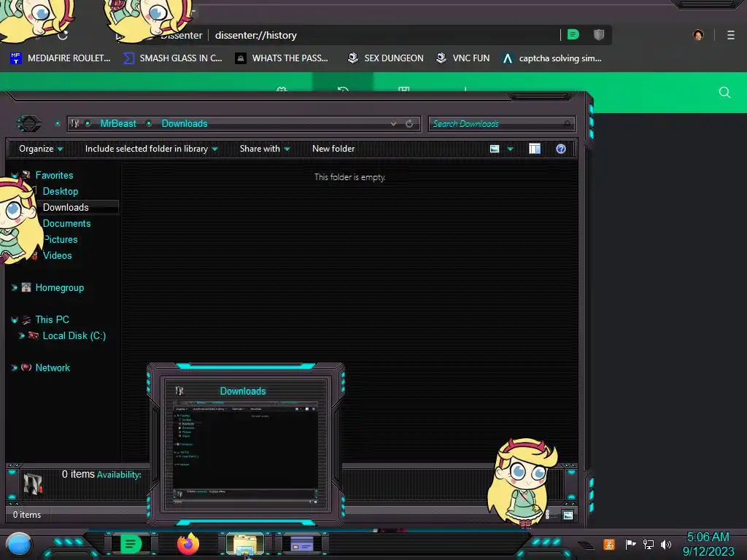Open the address bar history dropdown arrow

pos(393,124)
